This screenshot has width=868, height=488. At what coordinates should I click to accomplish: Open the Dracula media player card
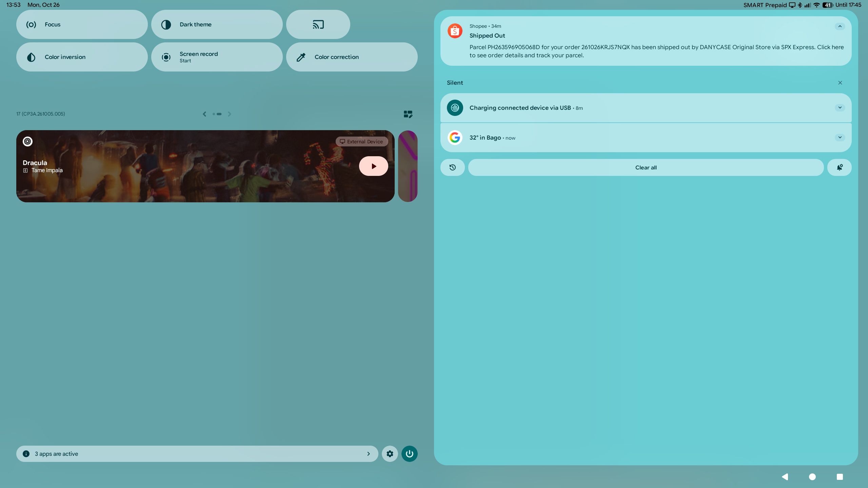coord(205,166)
